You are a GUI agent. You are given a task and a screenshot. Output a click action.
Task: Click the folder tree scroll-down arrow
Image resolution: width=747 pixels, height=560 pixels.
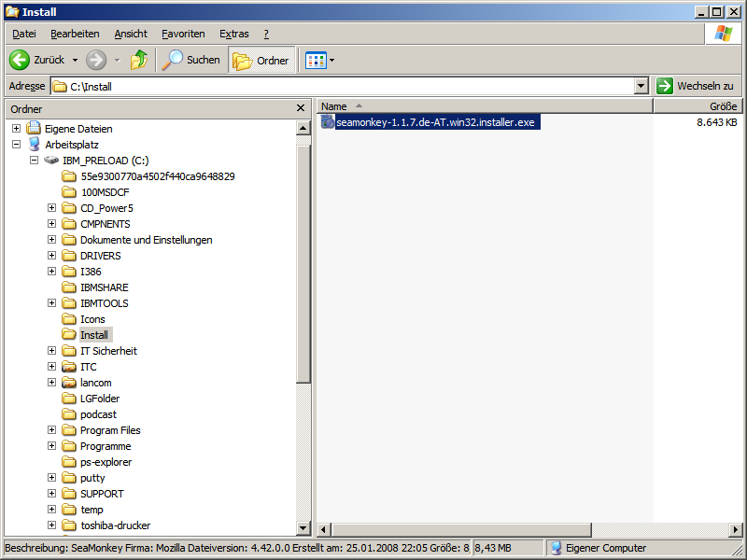(303, 527)
